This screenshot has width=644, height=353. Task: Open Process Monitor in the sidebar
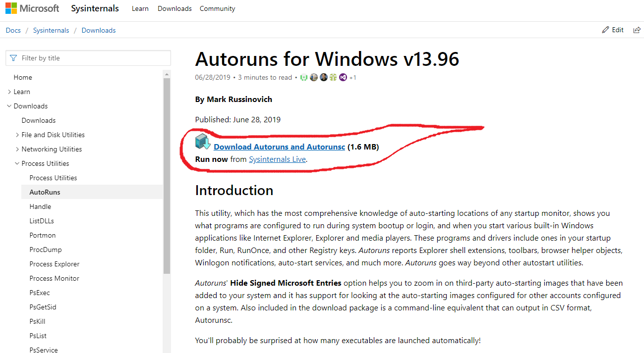[55, 278]
